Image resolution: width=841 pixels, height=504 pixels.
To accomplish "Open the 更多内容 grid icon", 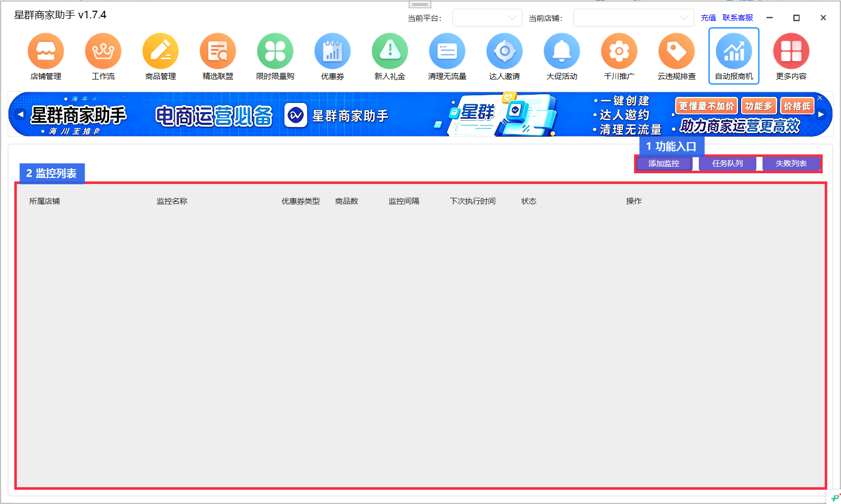I will 791,51.
